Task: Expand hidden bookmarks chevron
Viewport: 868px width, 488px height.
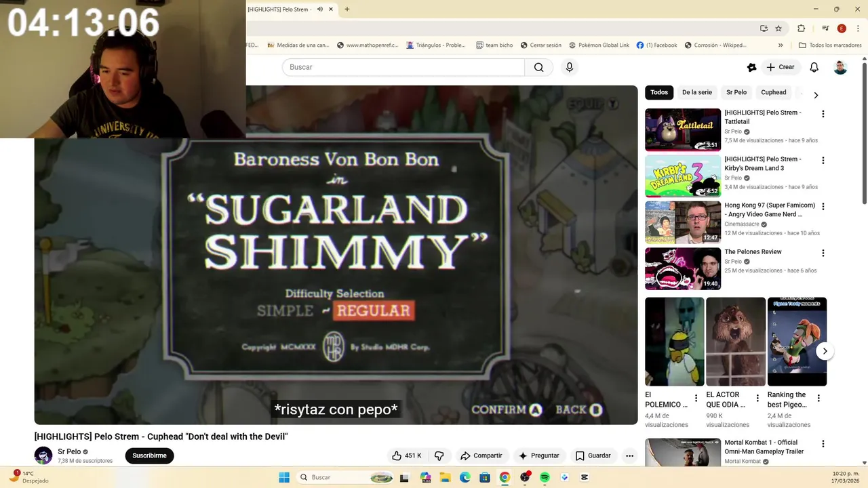Action: (x=781, y=45)
